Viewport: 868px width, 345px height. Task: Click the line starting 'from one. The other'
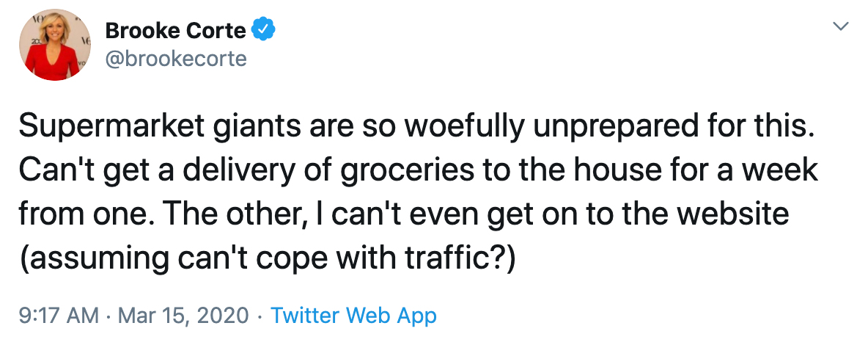click(x=403, y=214)
